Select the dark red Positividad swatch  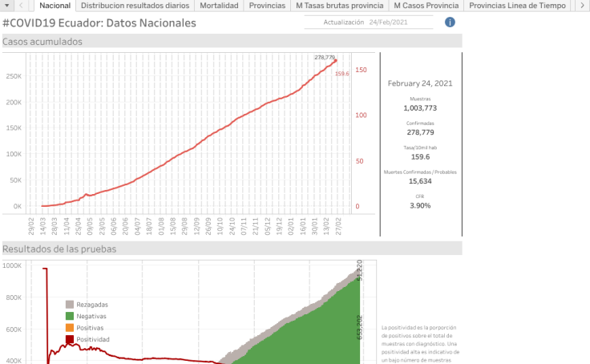click(70, 339)
